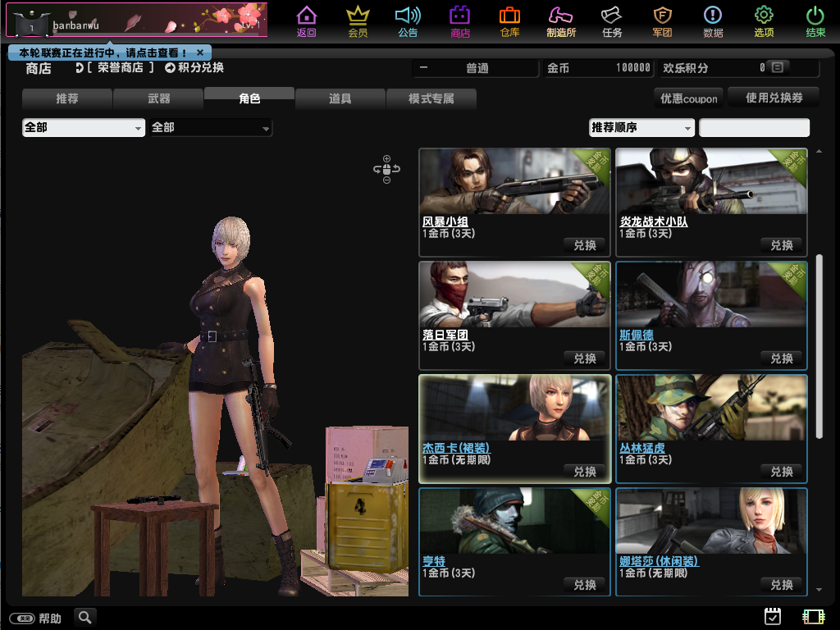Click the 使用兑换券 button

[x=774, y=98]
